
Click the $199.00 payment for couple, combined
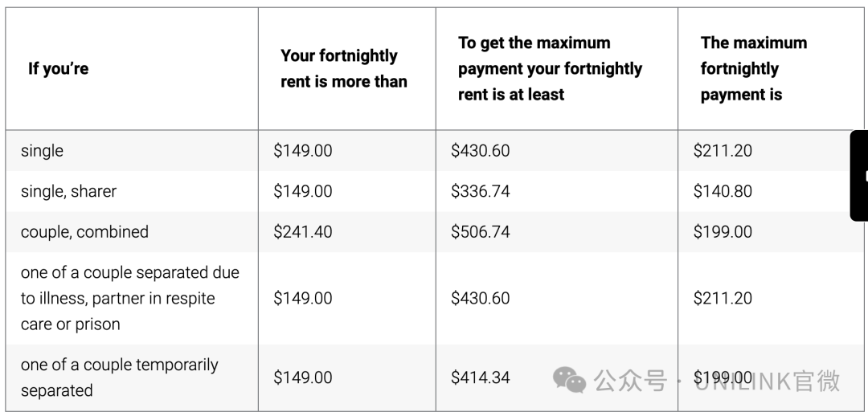723,232
